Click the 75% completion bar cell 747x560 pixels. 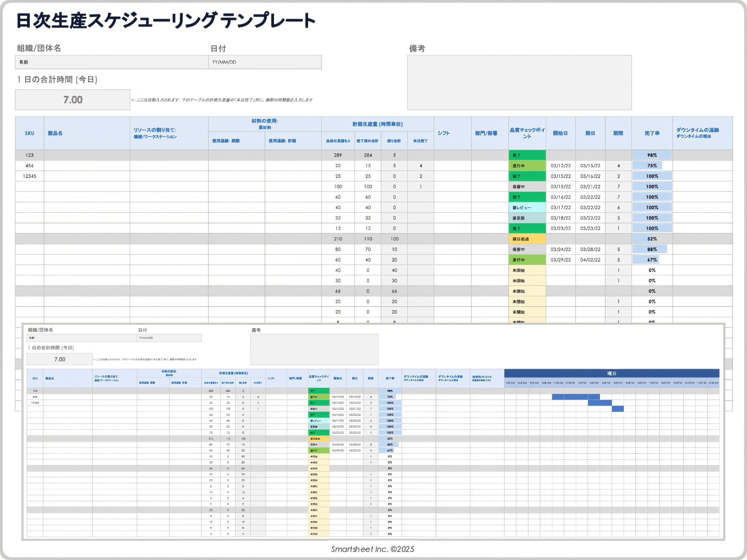652,166
